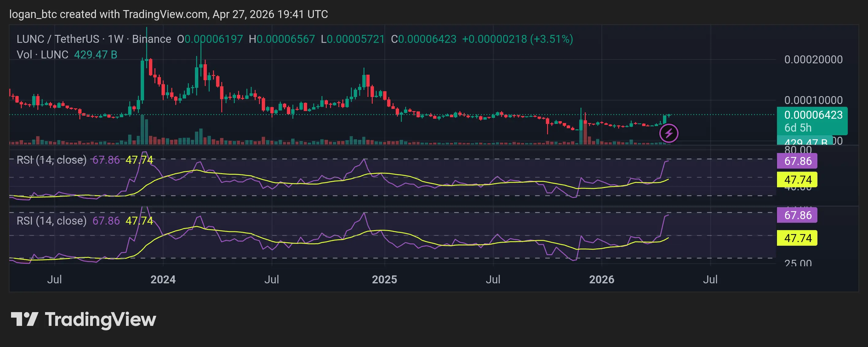Click the upper yellow 47.74 RSI tag
This screenshot has height=347, width=868.
pyautogui.click(x=797, y=180)
